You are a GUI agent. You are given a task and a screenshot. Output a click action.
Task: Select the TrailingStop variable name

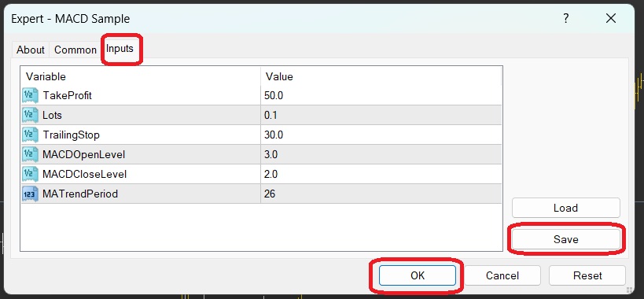pyautogui.click(x=71, y=135)
